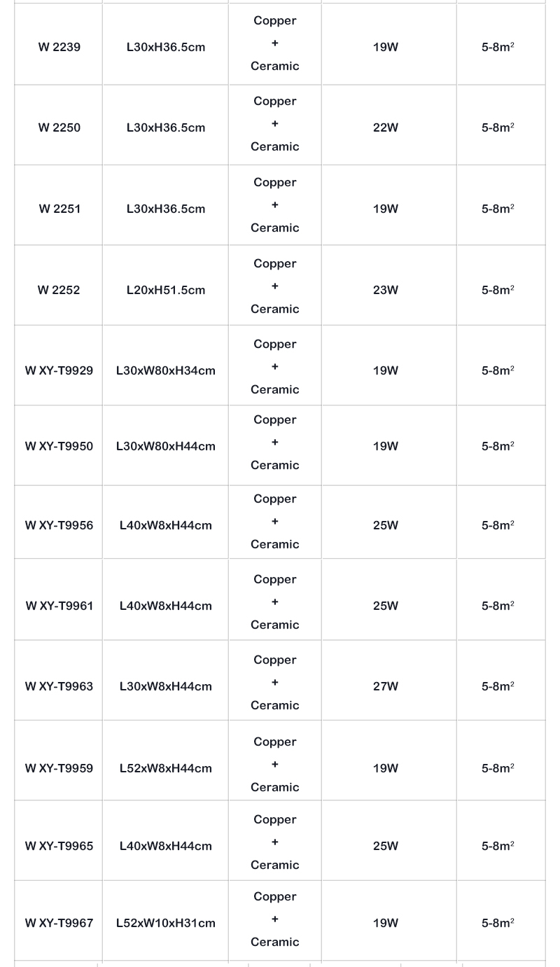Click the 22W power value
Viewport: 560px width, 967px height.
386,128
